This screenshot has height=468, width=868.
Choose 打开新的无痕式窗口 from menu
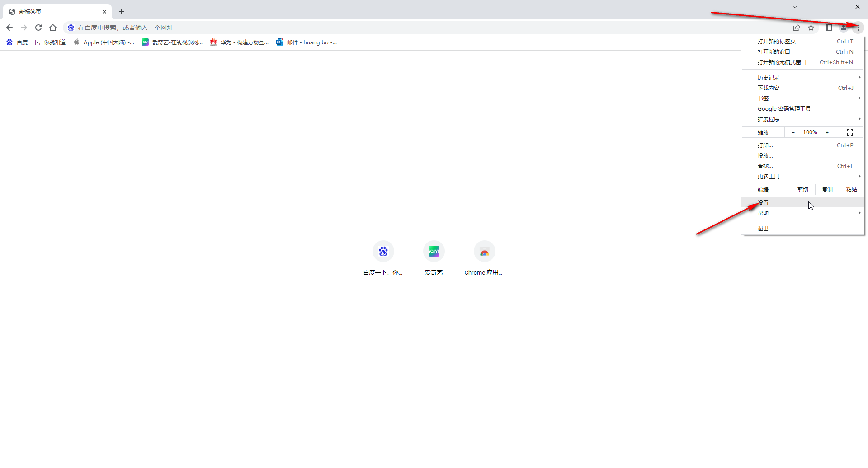point(803,62)
